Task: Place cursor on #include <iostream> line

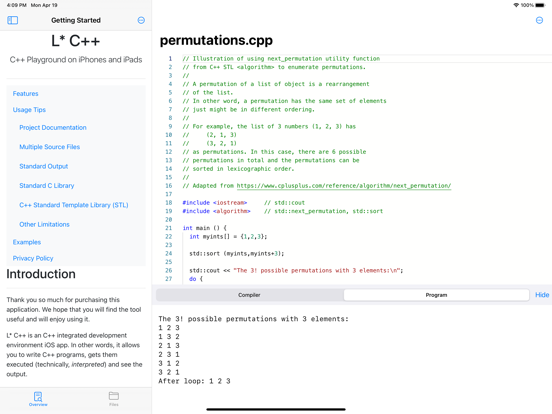Action: [x=215, y=203]
